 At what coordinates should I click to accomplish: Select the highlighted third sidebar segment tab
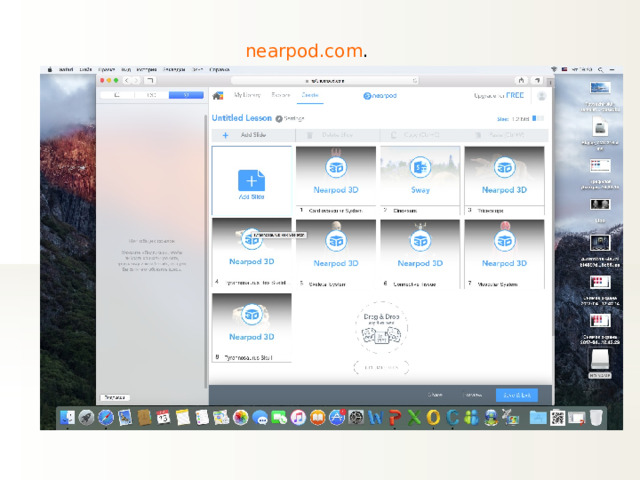click(x=186, y=95)
